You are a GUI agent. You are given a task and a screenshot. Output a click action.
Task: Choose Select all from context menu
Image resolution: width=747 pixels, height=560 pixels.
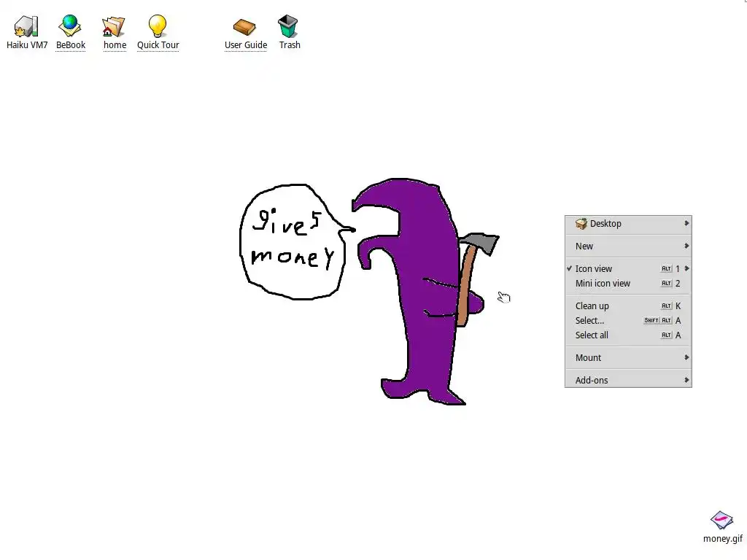(x=628, y=335)
